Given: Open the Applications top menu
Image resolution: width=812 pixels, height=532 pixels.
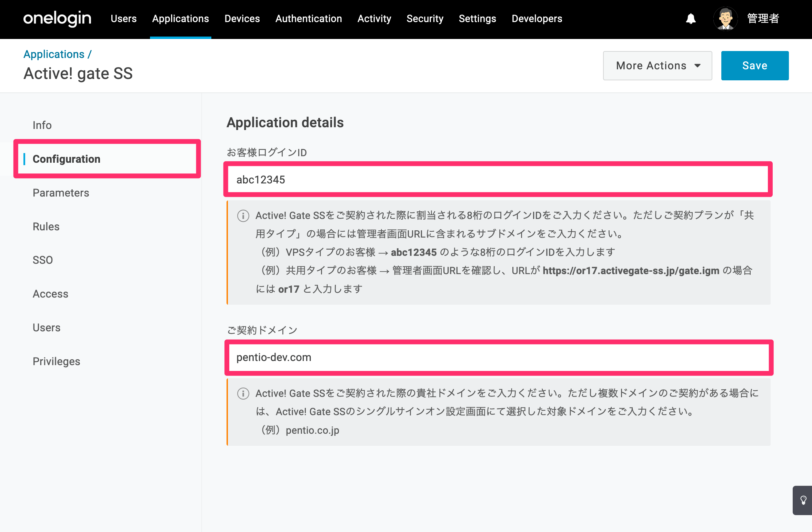Looking at the screenshot, I should [x=181, y=19].
